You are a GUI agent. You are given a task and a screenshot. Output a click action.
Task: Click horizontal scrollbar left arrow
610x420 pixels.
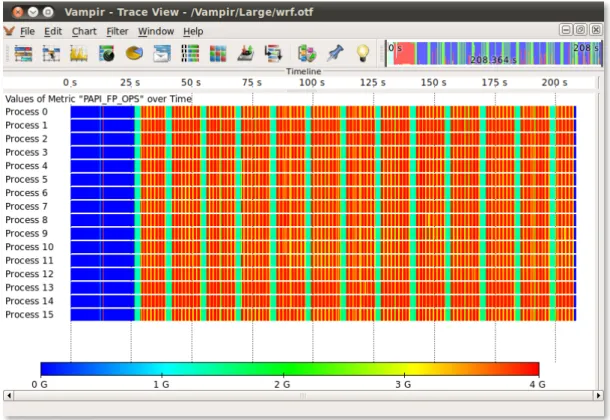point(8,396)
